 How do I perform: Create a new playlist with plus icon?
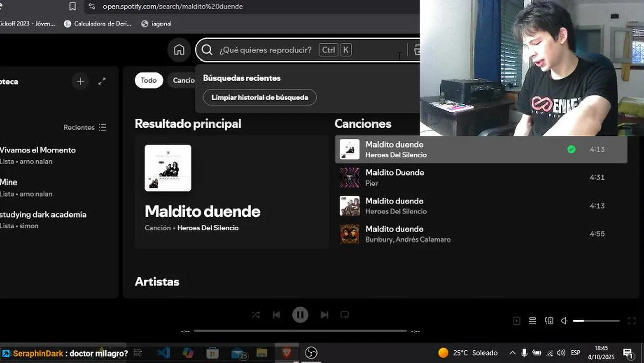click(80, 81)
